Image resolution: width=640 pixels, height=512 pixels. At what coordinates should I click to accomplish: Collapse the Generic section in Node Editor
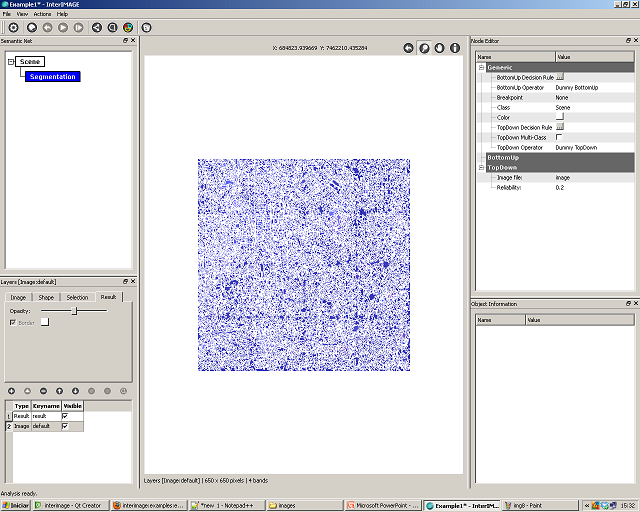tap(481, 67)
